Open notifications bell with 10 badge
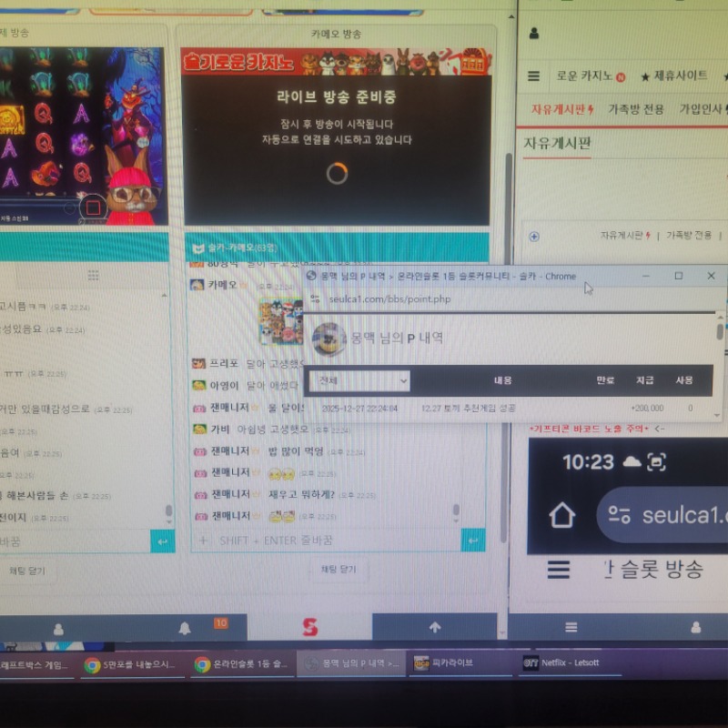The image size is (728, 728). click(x=185, y=628)
